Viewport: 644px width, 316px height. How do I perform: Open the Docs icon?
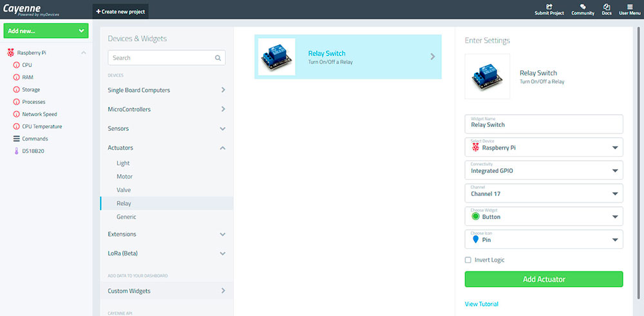607,7
